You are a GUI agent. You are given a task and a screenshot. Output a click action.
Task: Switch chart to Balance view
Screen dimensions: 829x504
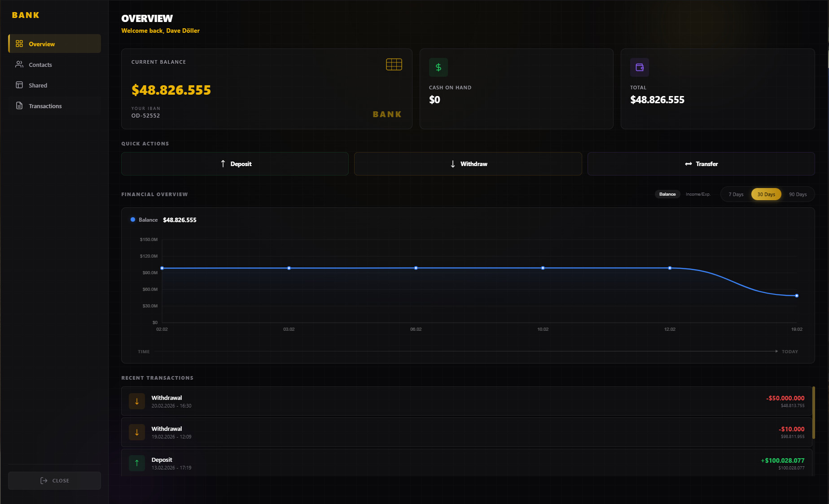667,194
